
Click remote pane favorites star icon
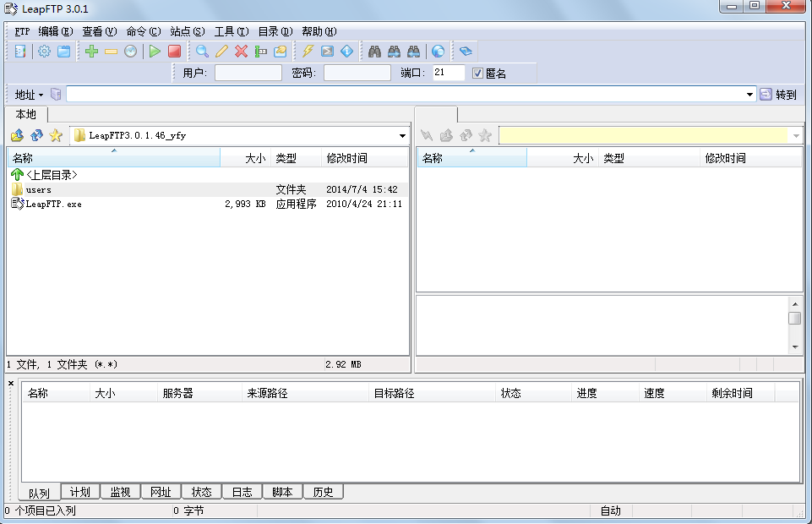click(x=485, y=136)
